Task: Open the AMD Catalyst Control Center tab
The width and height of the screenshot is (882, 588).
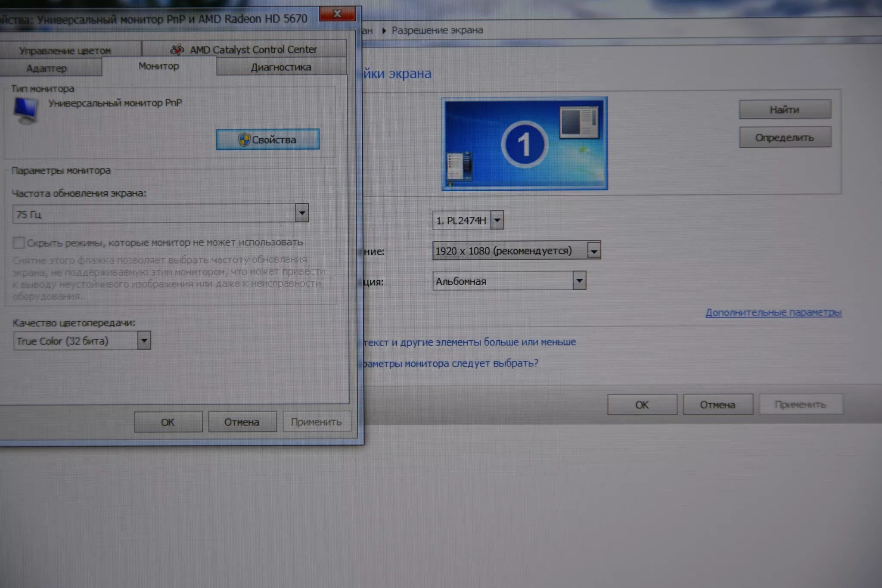Action: pos(253,50)
